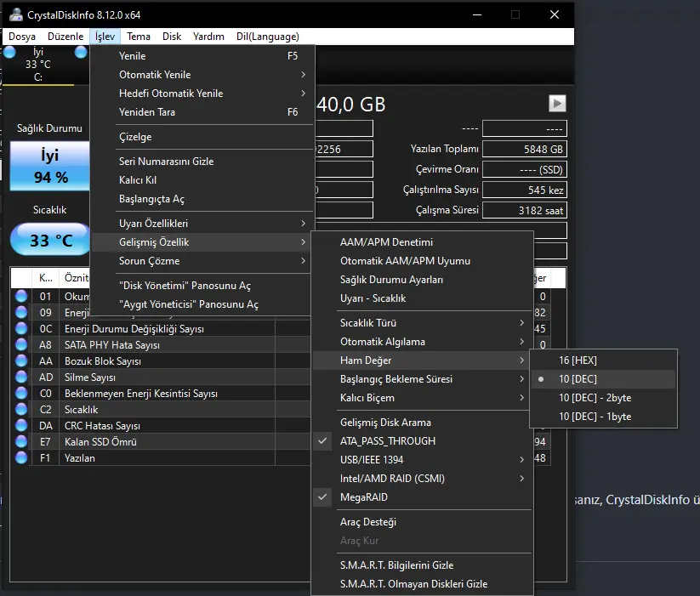Click the disk C: status orb at top
Image resolution: width=700 pixels, height=596 pixels.
tap(9, 53)
